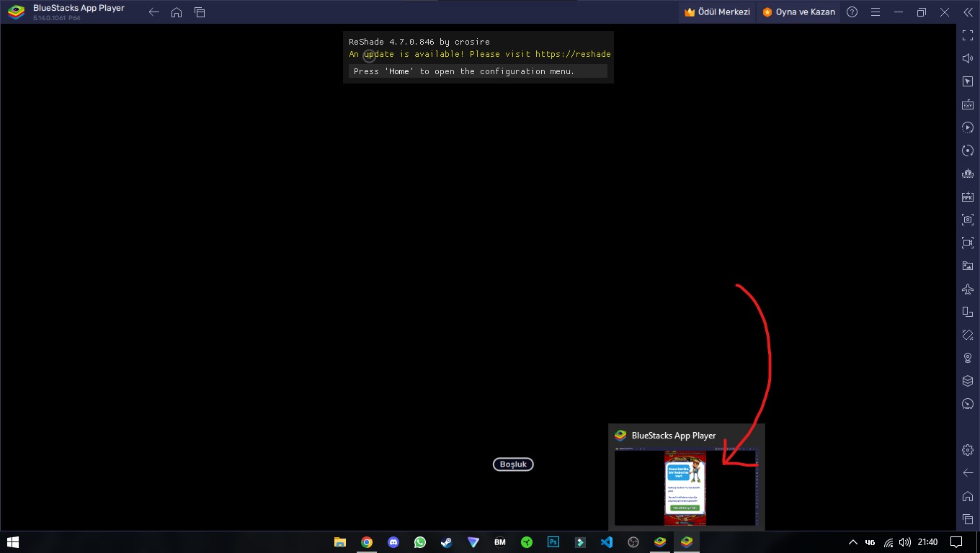980x553 pixels.
Task: Open BlueStacks settings gear in the sidebar
Action: [968, 450]
